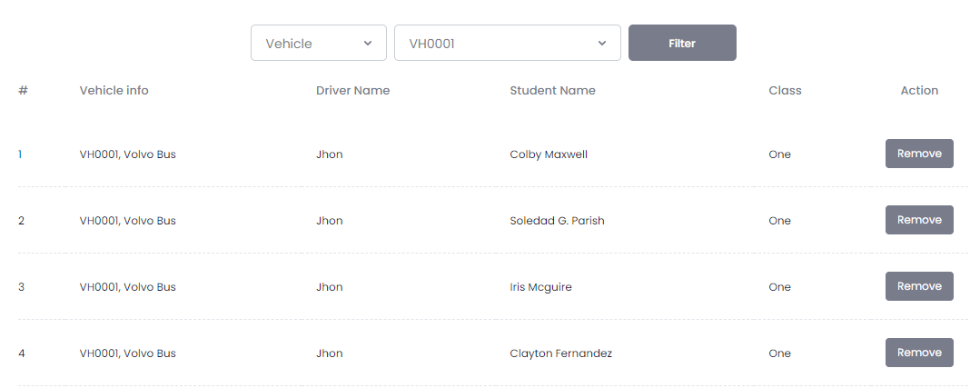Click the chevron arrow in the Vehicle dropdown
The width and height of the screenshot is (980, 388).
coord(368,44)
